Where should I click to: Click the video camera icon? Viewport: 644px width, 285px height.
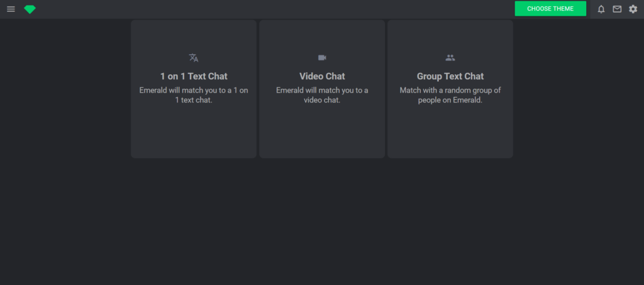tap(322, 58)
